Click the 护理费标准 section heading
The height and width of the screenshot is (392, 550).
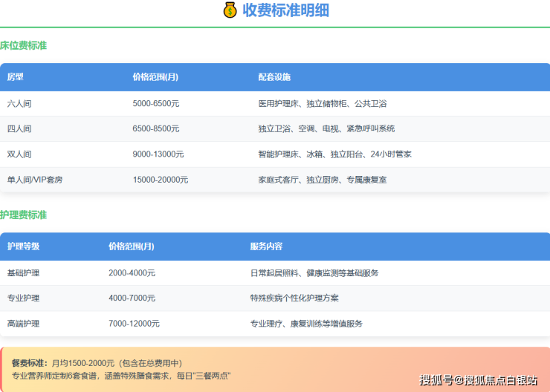tap(24, 215)
